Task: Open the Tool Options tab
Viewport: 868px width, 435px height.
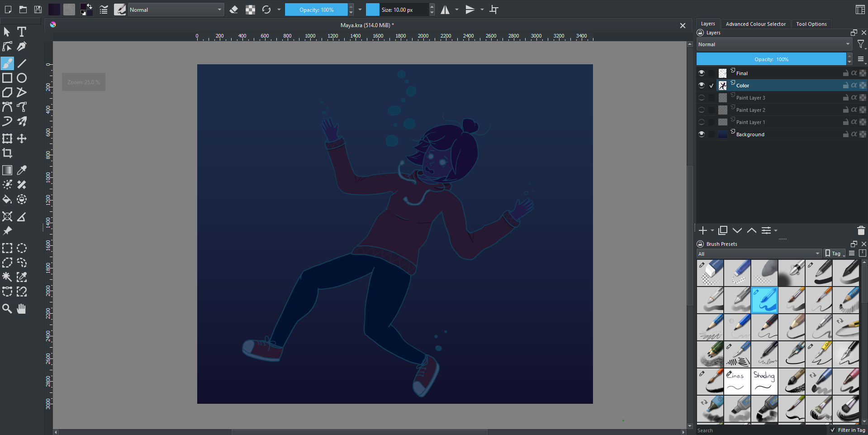Action: (811, 24)
